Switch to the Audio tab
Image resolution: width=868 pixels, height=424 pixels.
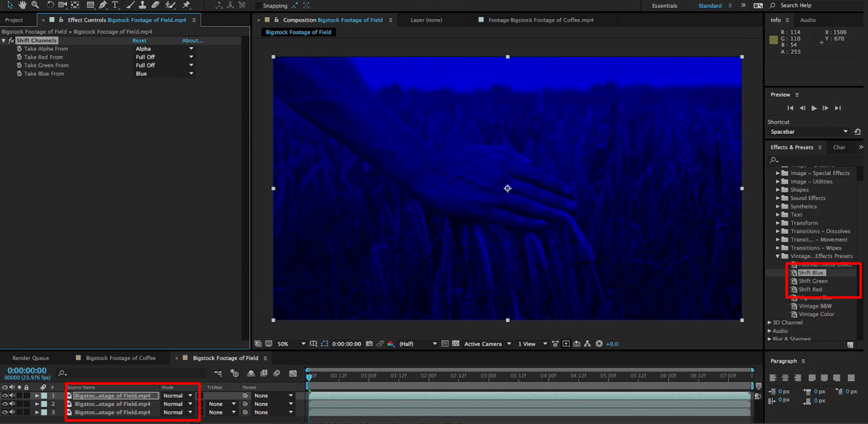(x=808, y=20)
